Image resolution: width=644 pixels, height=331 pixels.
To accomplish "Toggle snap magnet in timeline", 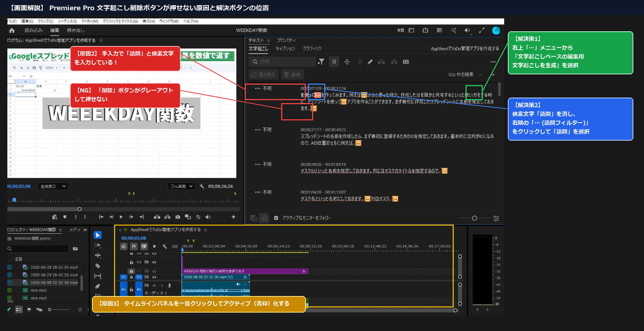I will 134,246.
